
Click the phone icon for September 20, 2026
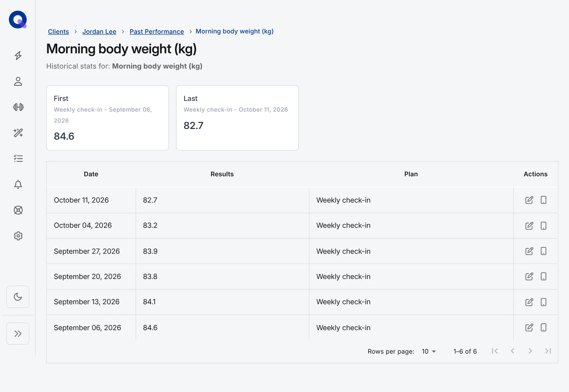(x=543, y=276)
